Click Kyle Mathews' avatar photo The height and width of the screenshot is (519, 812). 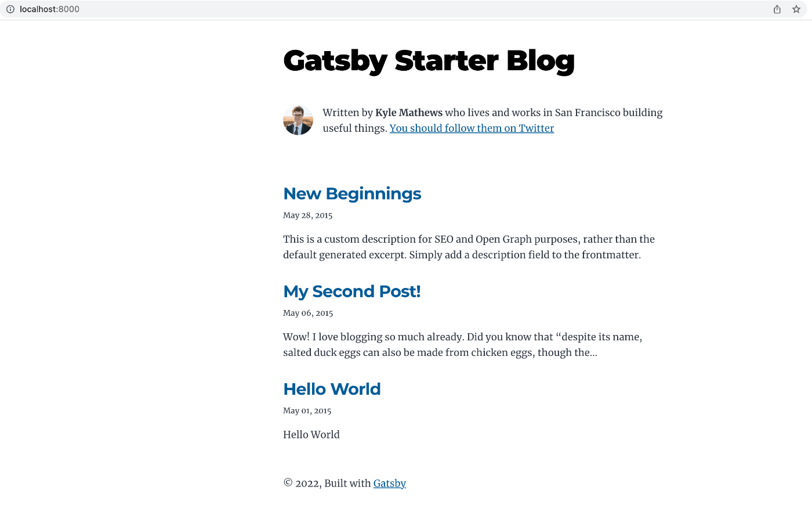pos(298,120)
